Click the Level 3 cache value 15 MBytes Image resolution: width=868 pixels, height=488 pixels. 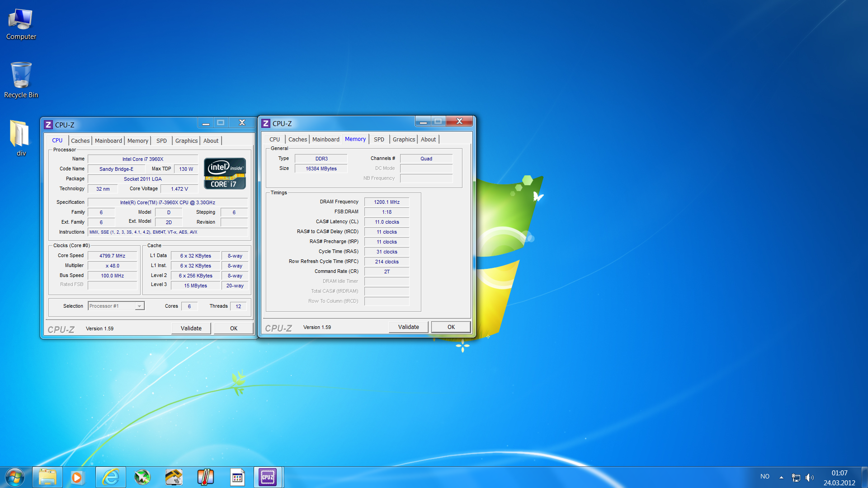195,286
